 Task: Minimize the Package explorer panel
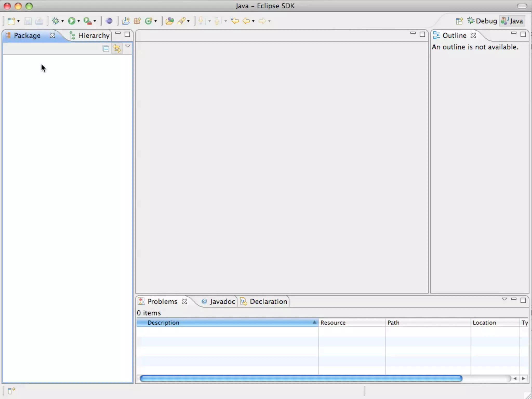point(118,33)
